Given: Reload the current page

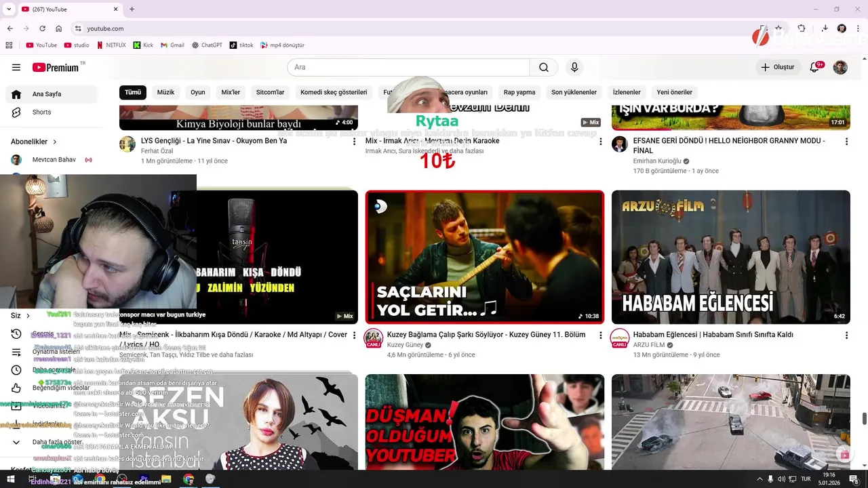Looking at the screenshot, I should point(43,28).
